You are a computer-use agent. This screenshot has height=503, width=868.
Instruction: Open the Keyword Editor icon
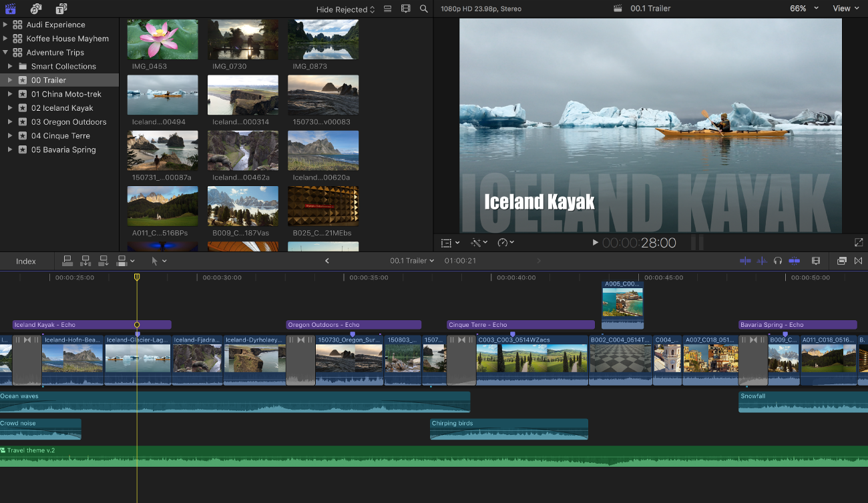click(x=35, y=9)
